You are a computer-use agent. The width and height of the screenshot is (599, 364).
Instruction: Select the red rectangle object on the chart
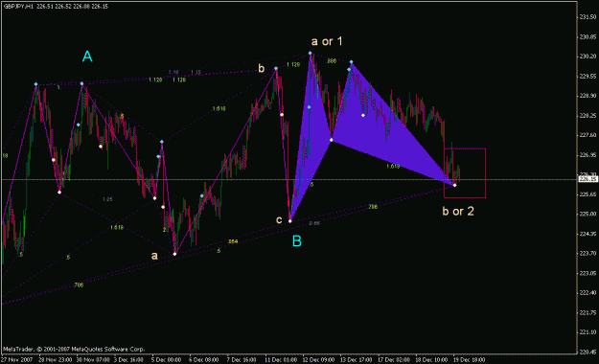(x=465, y=173)
